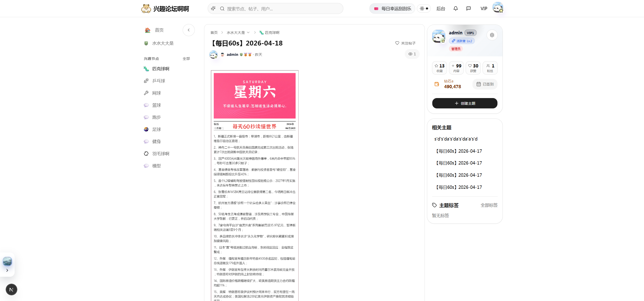Open the 模型 node
The image size is (644, 301).
pyautogui.click(x=156, y=166)
